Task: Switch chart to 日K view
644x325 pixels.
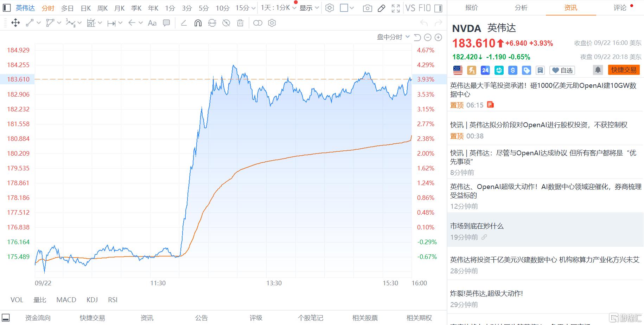Action: [85, 8]
